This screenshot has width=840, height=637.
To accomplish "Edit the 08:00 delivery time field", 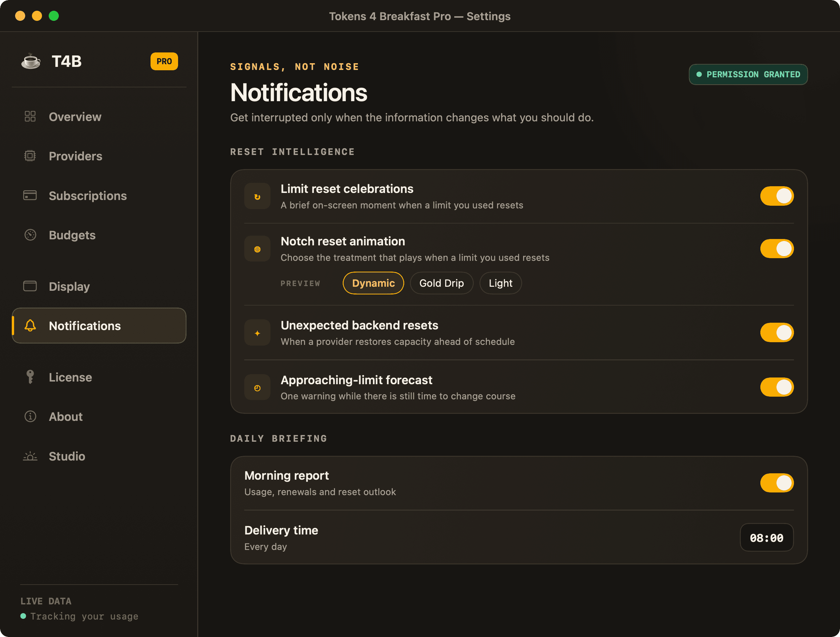I will pyautogui.click(x=766, y=538).
